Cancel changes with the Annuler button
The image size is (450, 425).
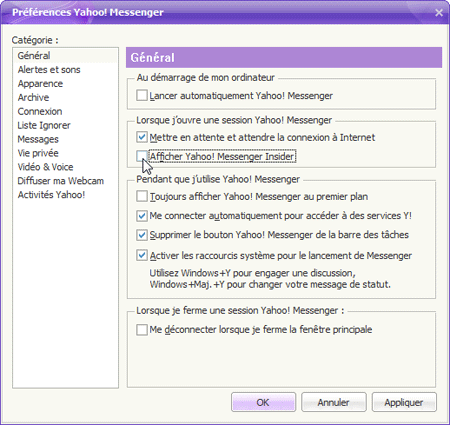coord(334,402)
